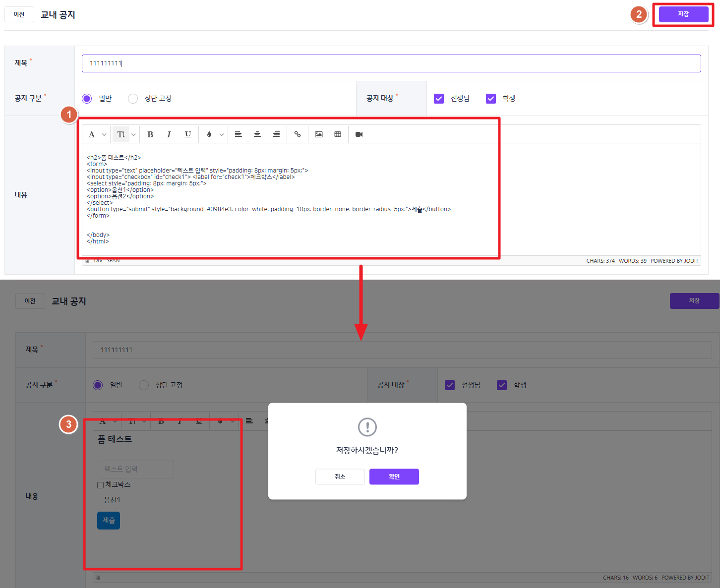The width and height of the screenshot is (720, 588).
Task: Click the underline icon
Action: click(x=188, y=134)
